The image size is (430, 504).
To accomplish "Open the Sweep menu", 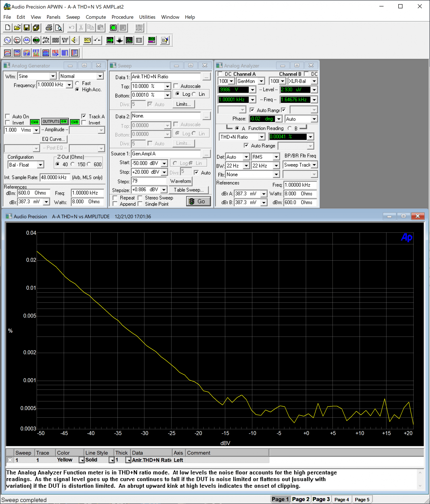I will [73, 17].
